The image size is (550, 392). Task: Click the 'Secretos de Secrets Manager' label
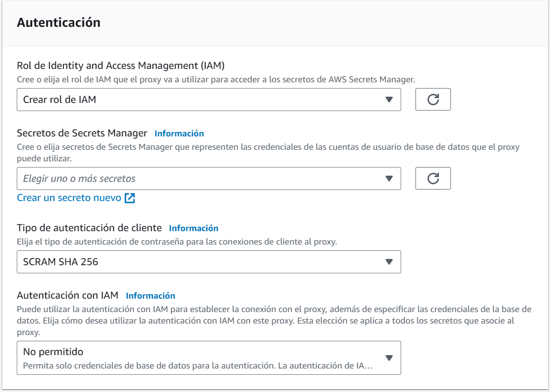tap(82, 133)
